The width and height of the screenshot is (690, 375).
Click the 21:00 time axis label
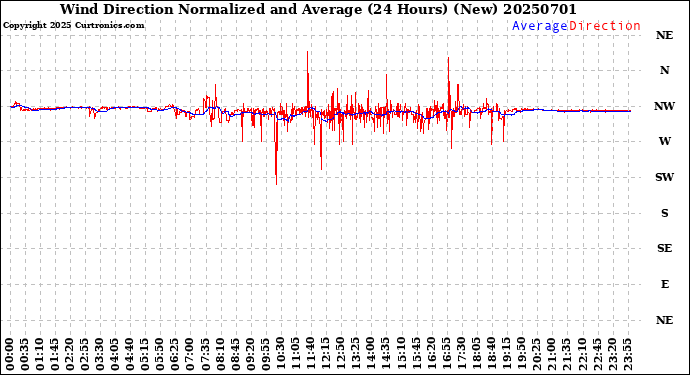click(x=551, y=355)
